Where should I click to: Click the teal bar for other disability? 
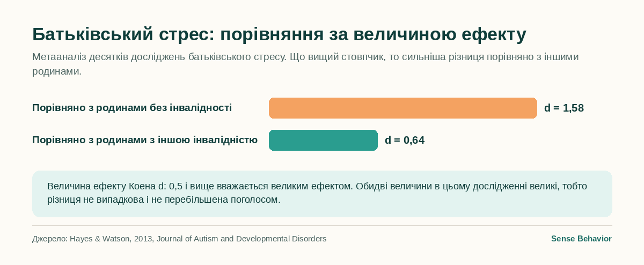coord(323,140)
